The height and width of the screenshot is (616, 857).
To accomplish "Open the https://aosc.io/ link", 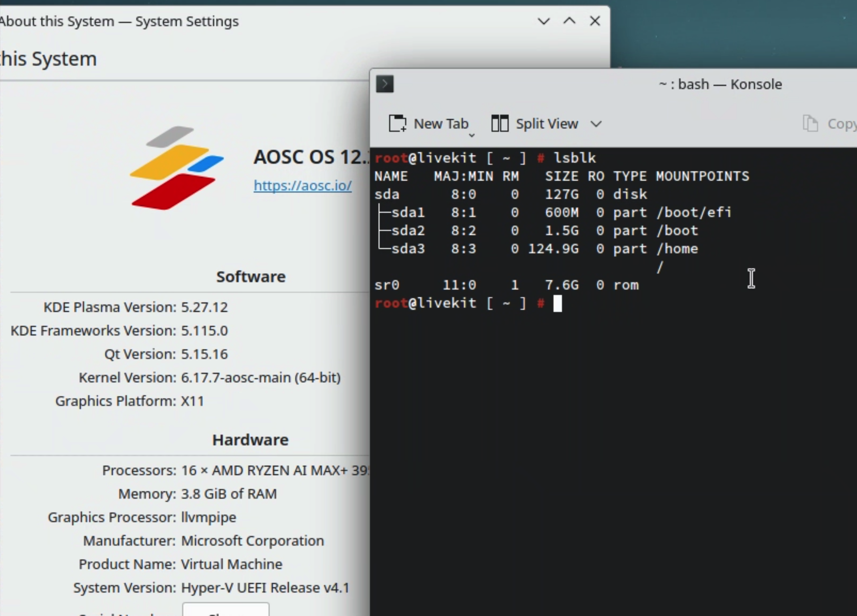I will [x=302, y=186].
